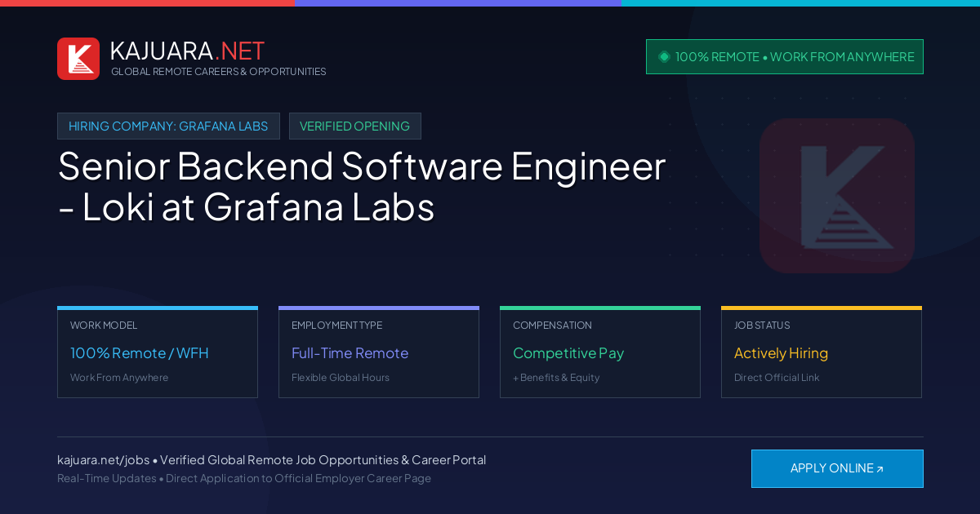Image resolution: width=980 pixels, height=514 pixels.
Task: Select the Employment Type Full-Time Remote card
Action: click(x=379, y=352)
